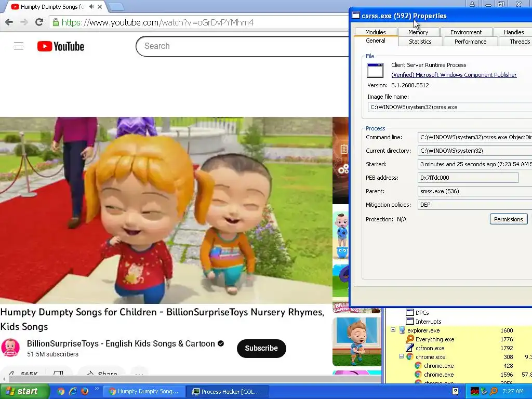Subscribe to BillionSurpriseToys channel

click(261, 348)
